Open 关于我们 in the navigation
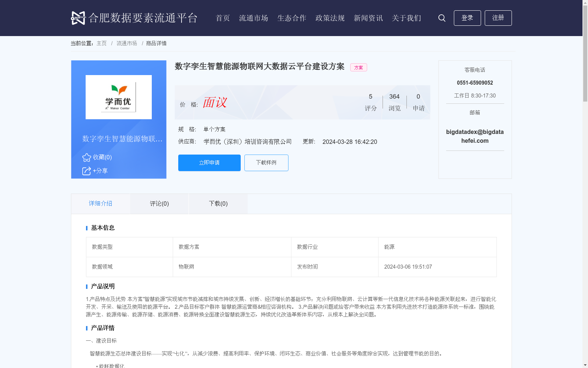Screen dimensions: 588x368 click(406, 18)
